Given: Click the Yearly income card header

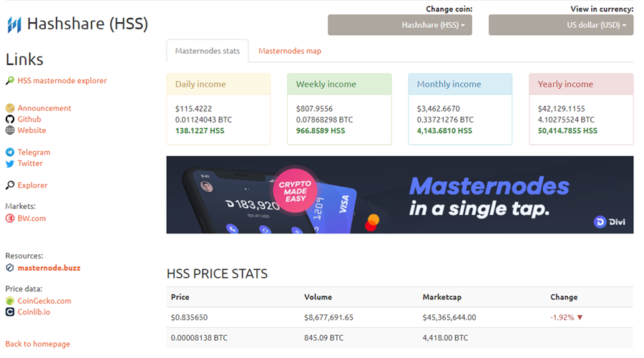Looking at the screenshot, I should pyautogui.click(x=581, y=84).
